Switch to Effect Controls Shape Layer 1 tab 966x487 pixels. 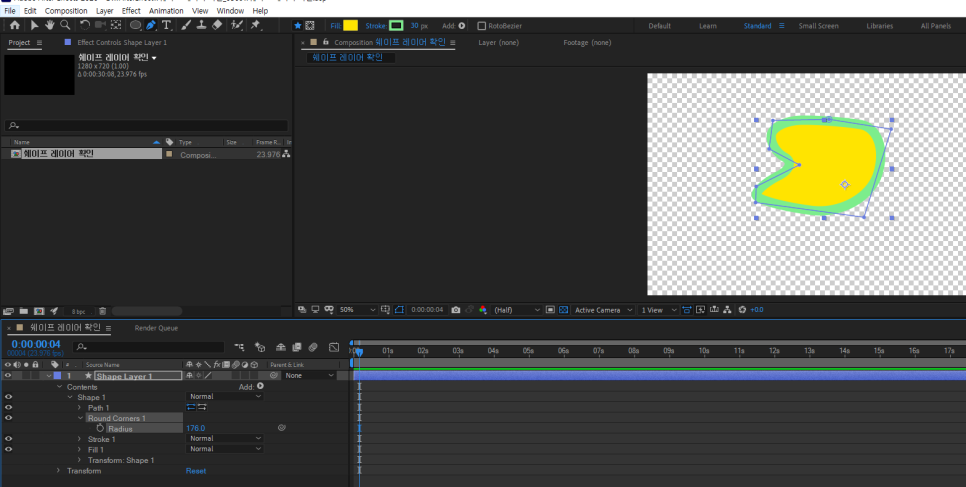click(x=122, y=43)
